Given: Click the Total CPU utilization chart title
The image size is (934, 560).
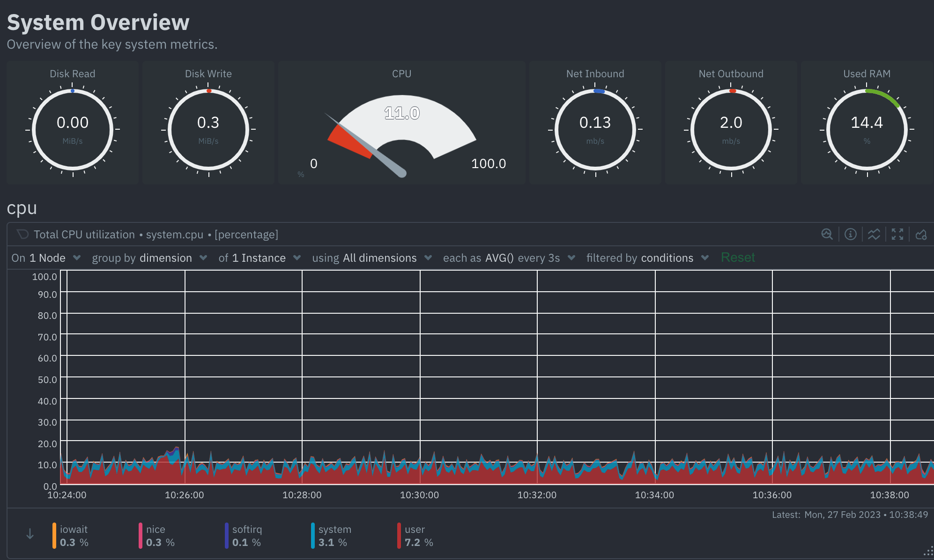Looking at the screenshot, I should tap(156, 234).
